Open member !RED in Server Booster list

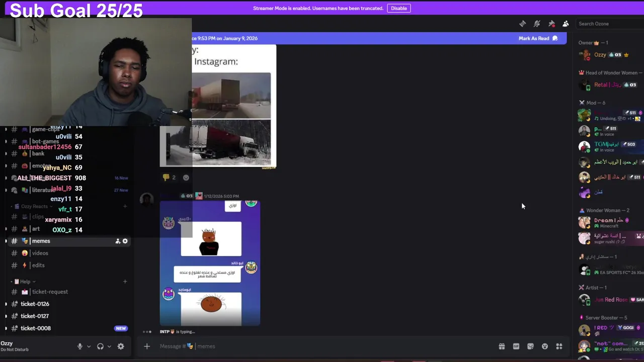(610, 330)
